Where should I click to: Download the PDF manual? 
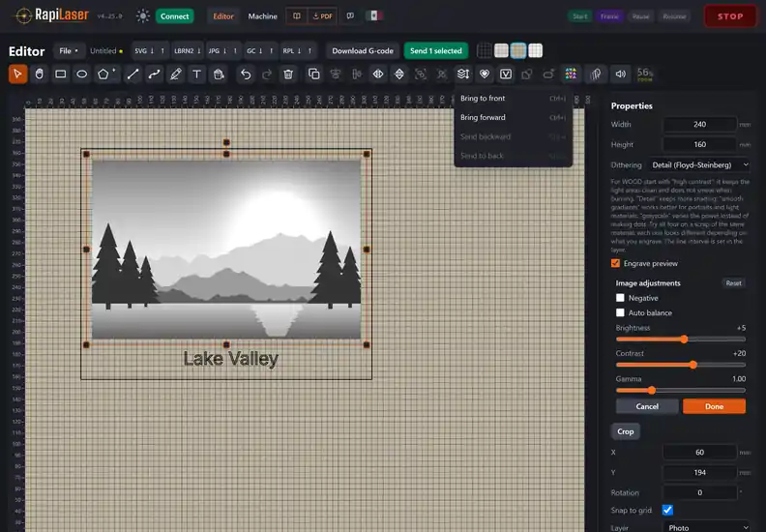322,16
